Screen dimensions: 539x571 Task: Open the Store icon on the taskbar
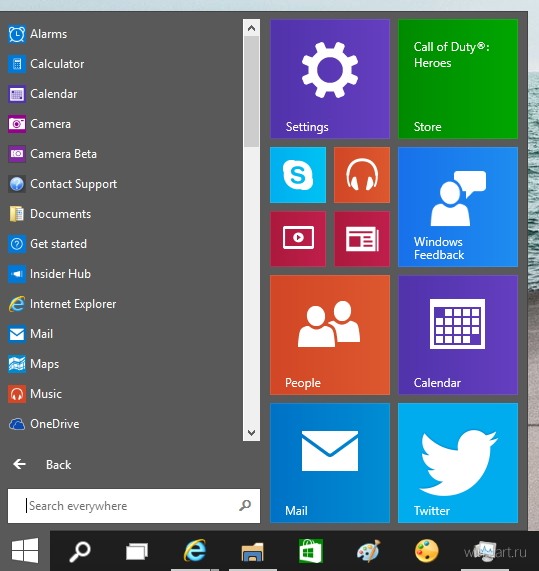[x=311, y=551]
